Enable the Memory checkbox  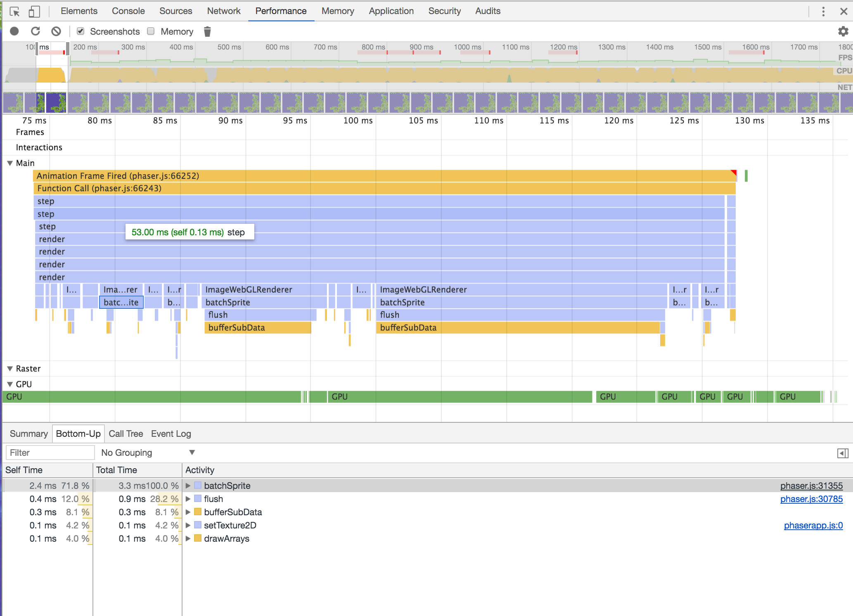[151, 31]
